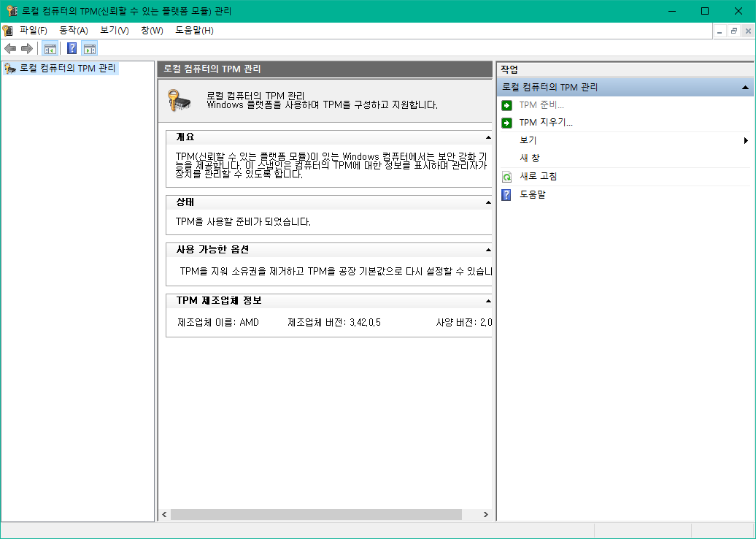Minimize the inner MDI child window

point(720,31)
